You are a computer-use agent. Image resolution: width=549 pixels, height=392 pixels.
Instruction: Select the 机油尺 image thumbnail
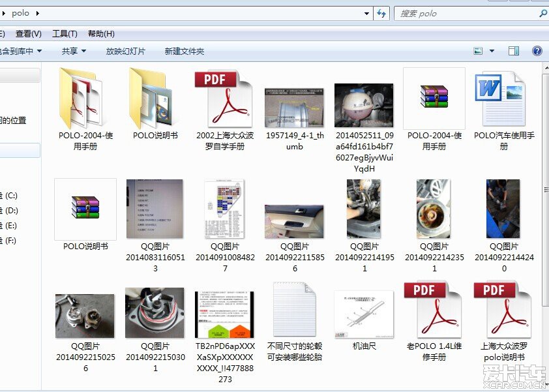(x=364, y=314)
